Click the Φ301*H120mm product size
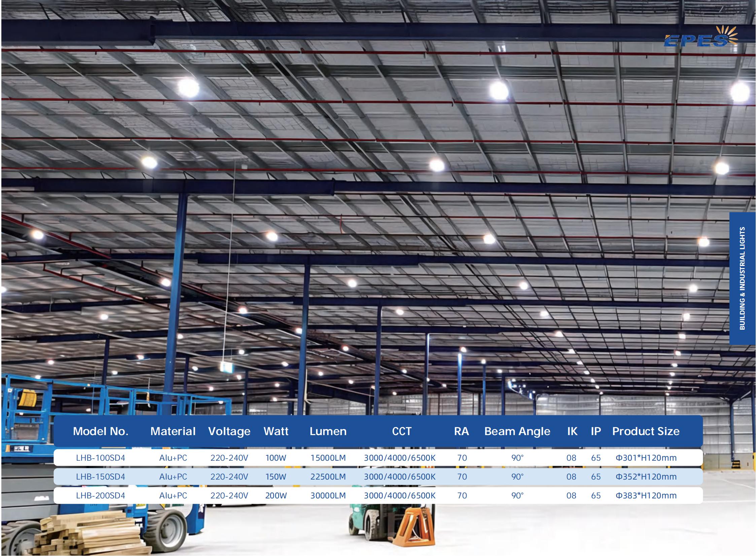Image resolution: width=756 pixels, height=556 pixels. [x=646, y=458]
